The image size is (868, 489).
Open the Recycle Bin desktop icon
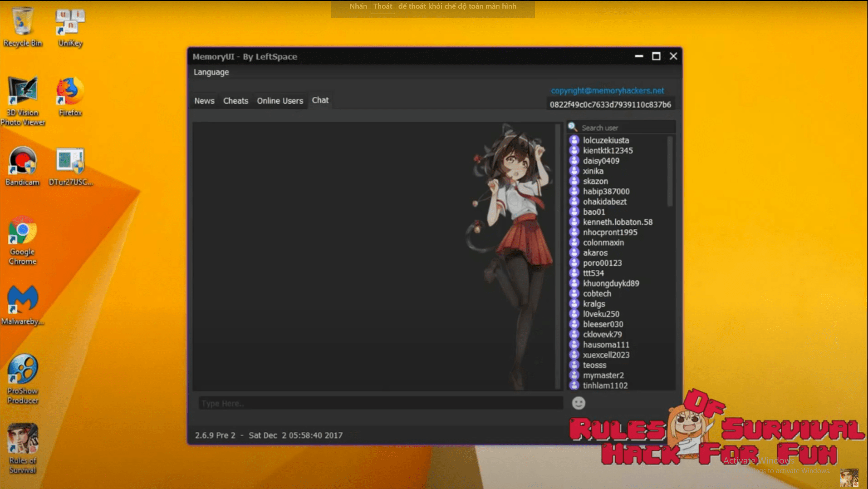[23, 27]
